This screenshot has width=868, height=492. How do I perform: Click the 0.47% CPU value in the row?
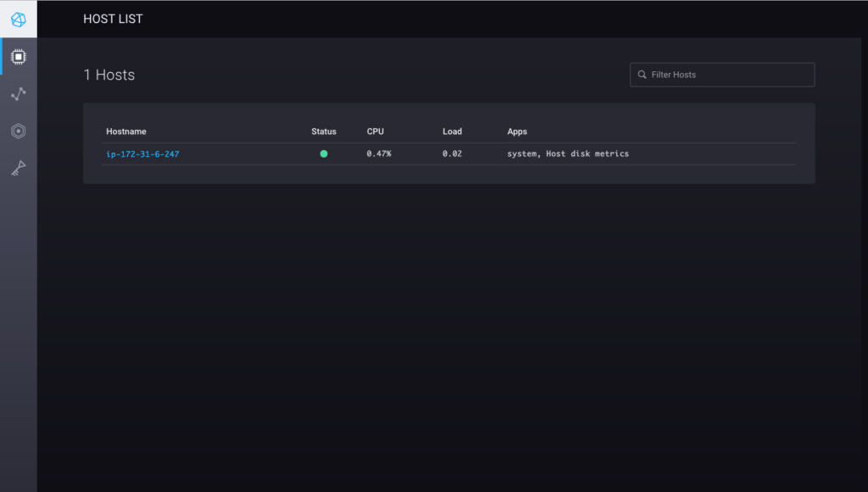coord(377,154)
